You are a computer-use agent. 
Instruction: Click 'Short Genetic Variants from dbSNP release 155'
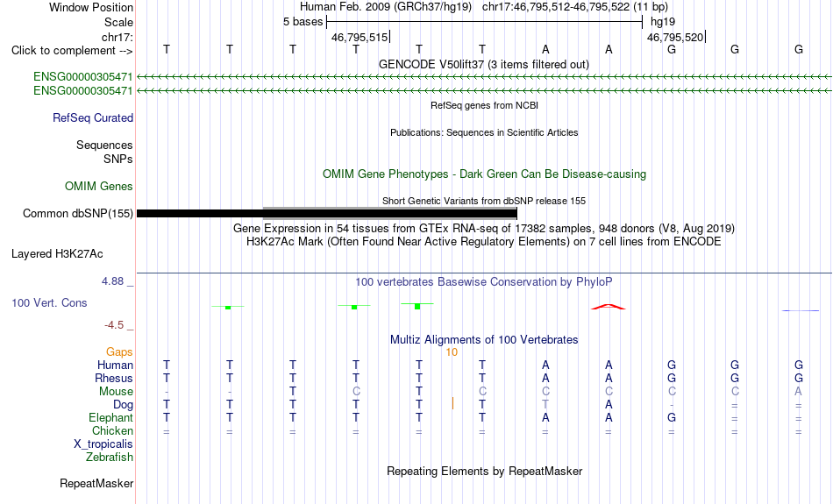click(x=484, y=201)
